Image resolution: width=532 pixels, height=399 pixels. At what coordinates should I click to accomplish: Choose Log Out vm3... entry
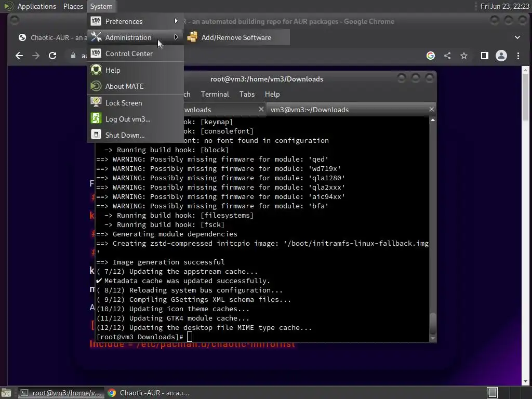pos(136,119)
